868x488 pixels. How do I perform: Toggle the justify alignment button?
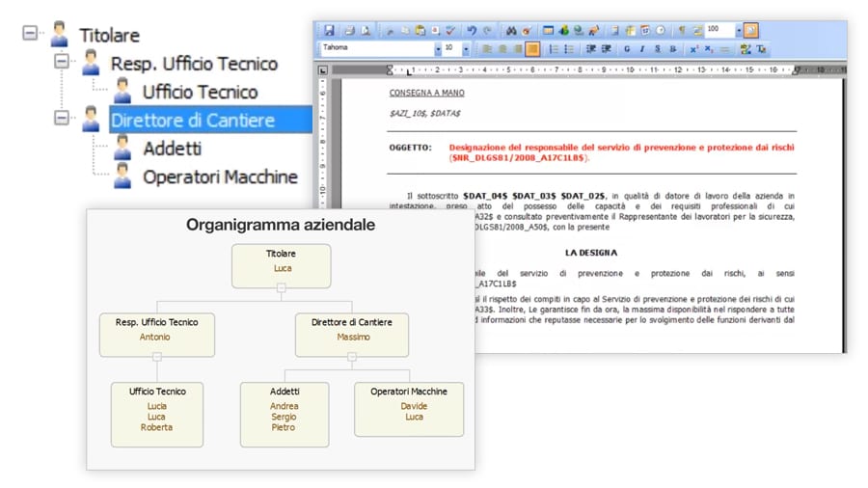532,48
